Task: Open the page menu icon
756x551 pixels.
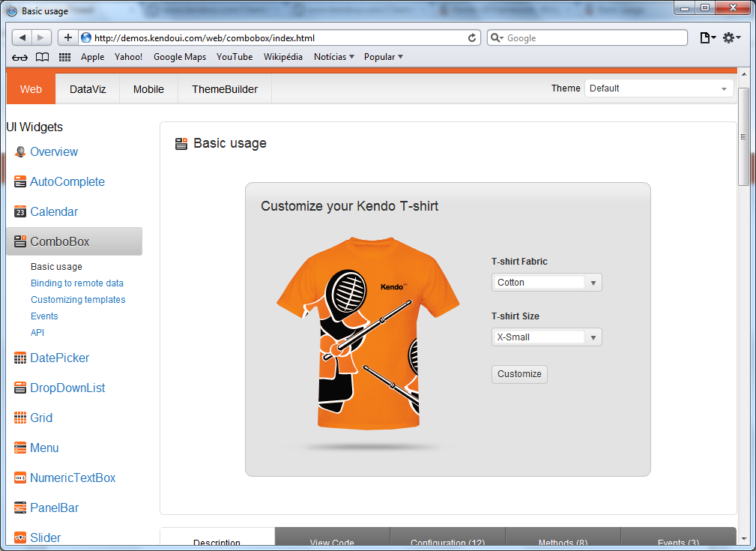Action: (708, 37)
